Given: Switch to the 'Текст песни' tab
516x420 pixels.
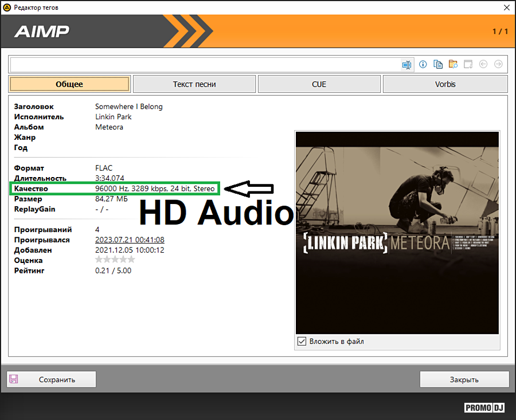Looking at the screenshot, I should (194, 84).
